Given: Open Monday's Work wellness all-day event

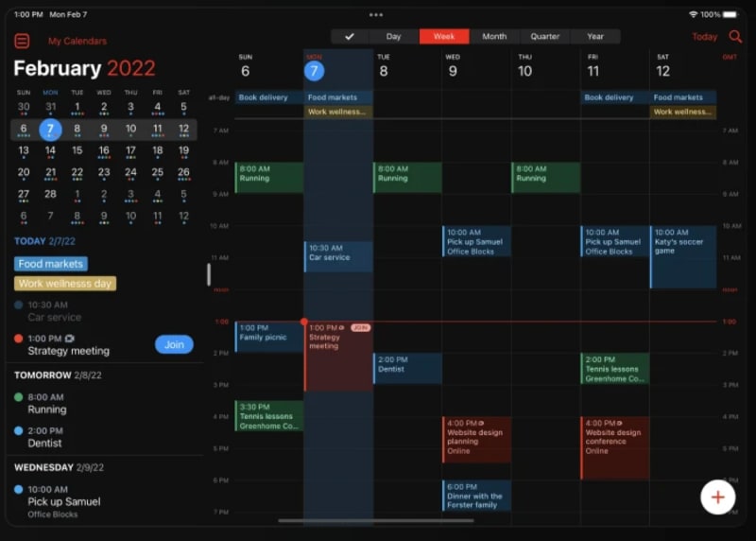Looking at the screenshot, I should [x=338, y=112].
